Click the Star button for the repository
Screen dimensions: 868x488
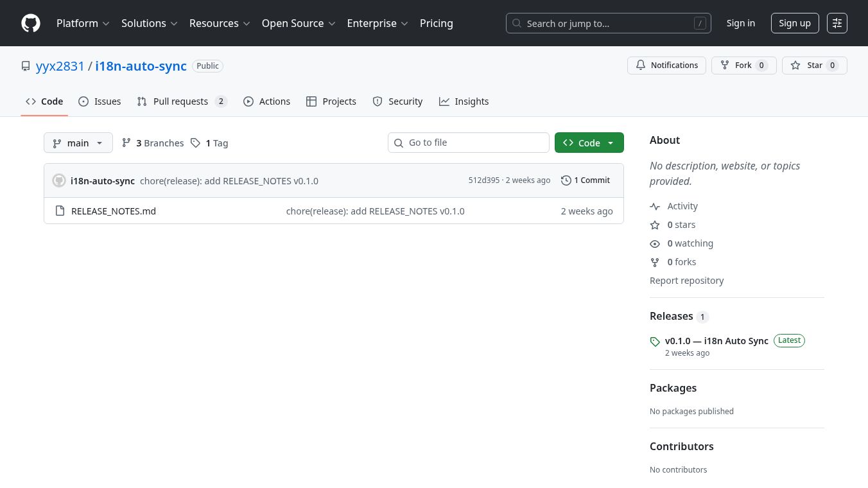[x=814, y=65]
